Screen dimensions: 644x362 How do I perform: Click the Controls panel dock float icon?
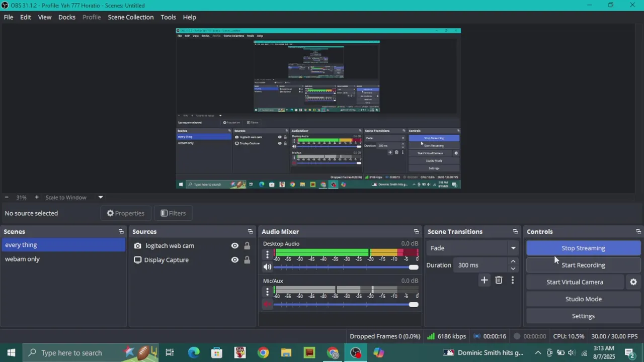pyautogui.click(x=638, y=232)
